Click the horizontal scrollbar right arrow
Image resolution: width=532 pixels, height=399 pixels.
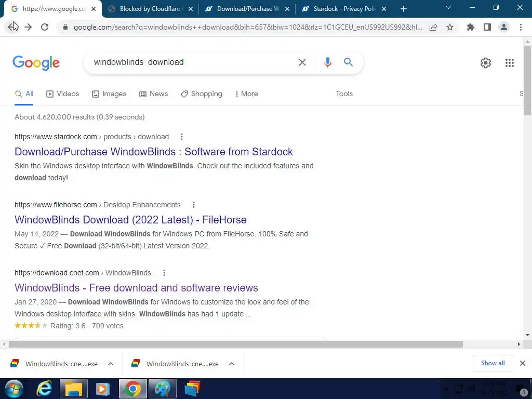pos(519,344)
